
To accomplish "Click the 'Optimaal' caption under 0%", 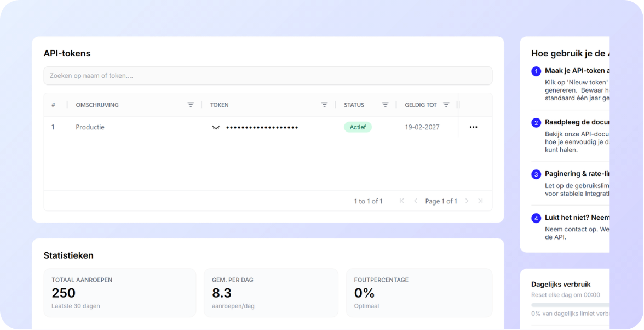I will (x=366, y=306).
